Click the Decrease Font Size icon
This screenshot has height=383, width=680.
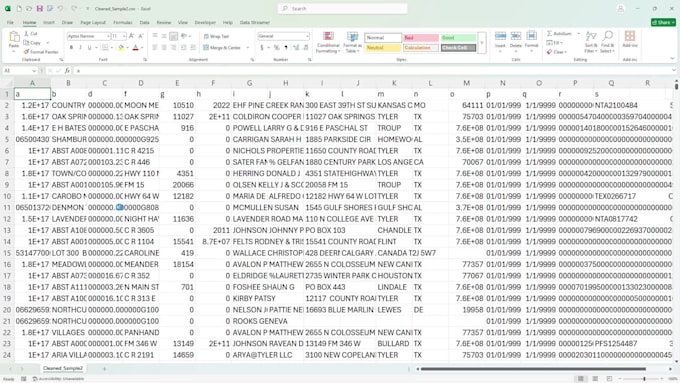pyautogui.click(x=141, y=36)
